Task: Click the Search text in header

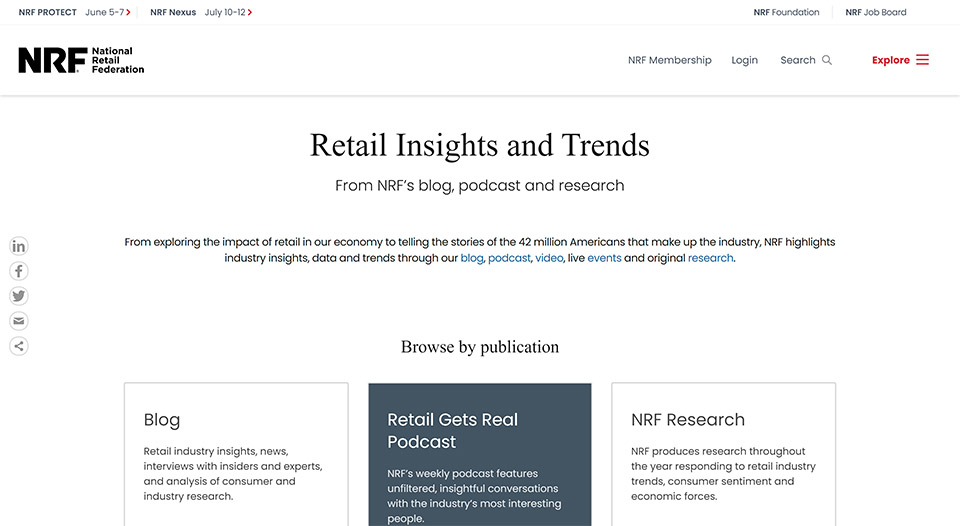Action: point(798,60)
